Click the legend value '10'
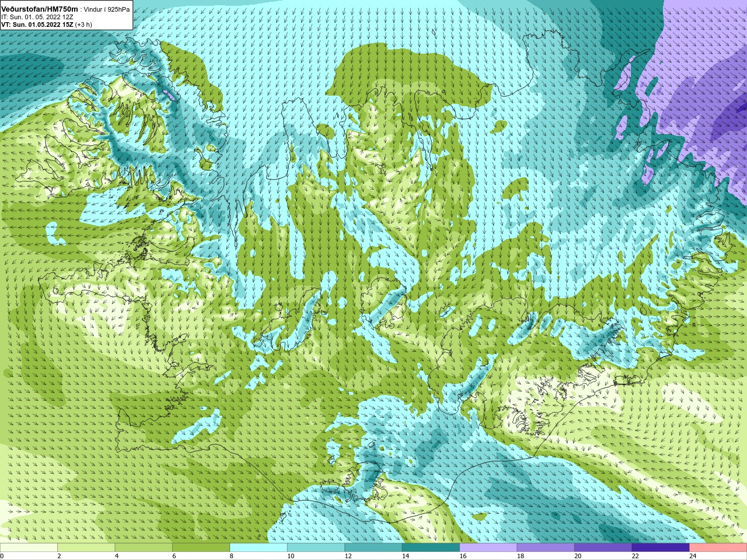 click(291, 556)
